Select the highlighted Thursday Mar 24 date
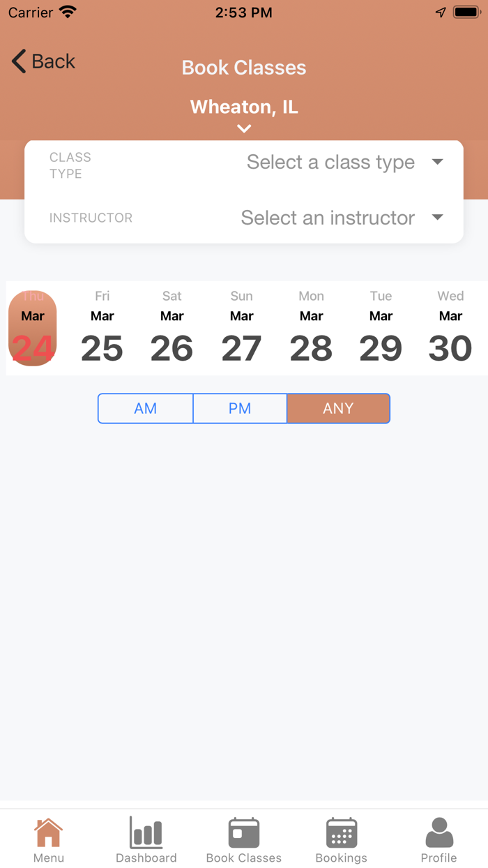The width and height of the screenshot is (488, 868). (32, 328)
